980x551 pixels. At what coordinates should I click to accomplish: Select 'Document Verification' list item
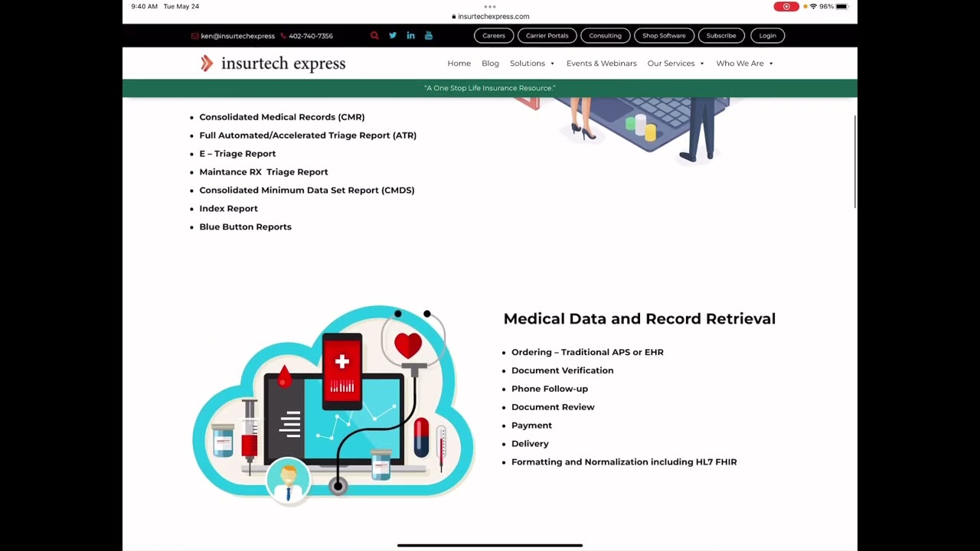coord(562,370)
